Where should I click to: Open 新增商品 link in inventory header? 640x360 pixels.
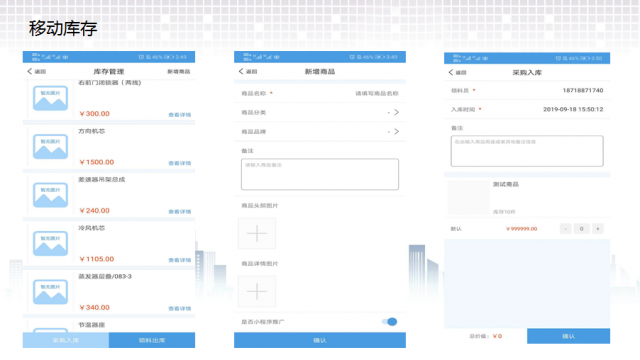[x=179, y=71]
